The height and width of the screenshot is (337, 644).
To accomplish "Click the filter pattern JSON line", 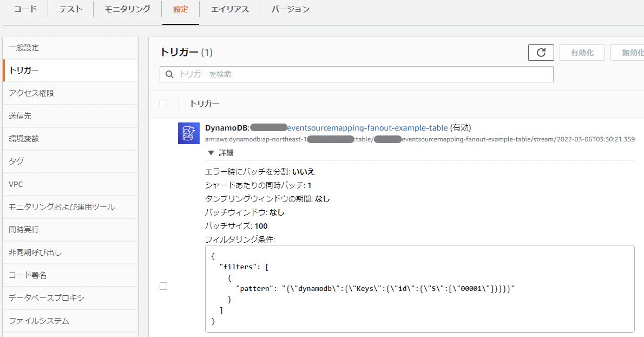I will 375,288.
